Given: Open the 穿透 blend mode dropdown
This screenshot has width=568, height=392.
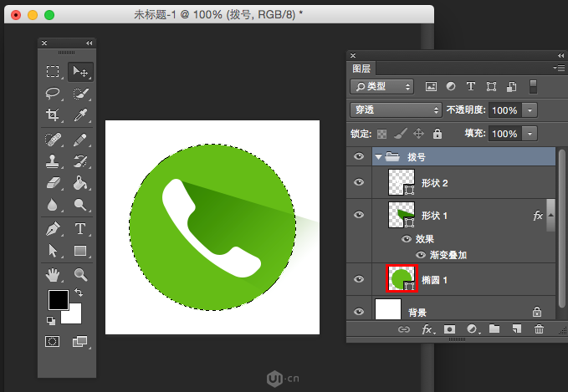Looking at the screenshot, I should click(x=396, y=110).
